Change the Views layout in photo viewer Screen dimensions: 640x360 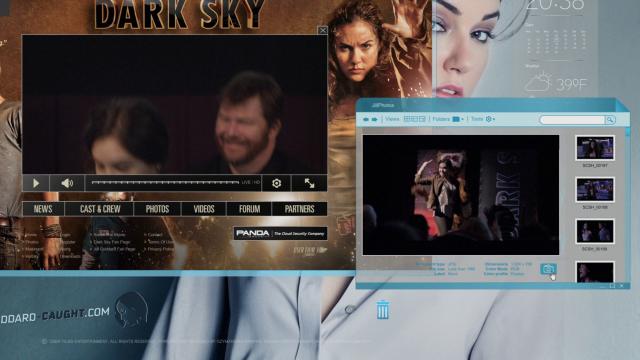pyautogui.click(x=414, y=119)
